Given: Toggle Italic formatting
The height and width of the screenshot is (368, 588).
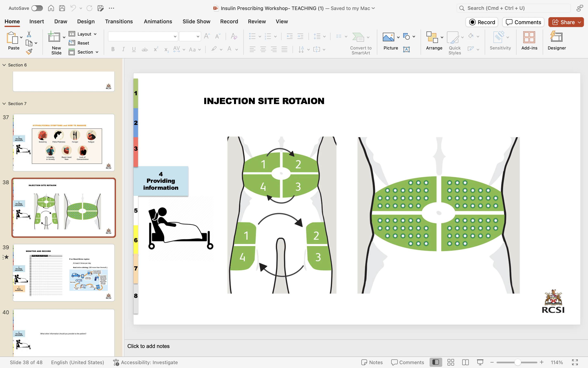Looking at the screenshot, I should click(124, 49).
